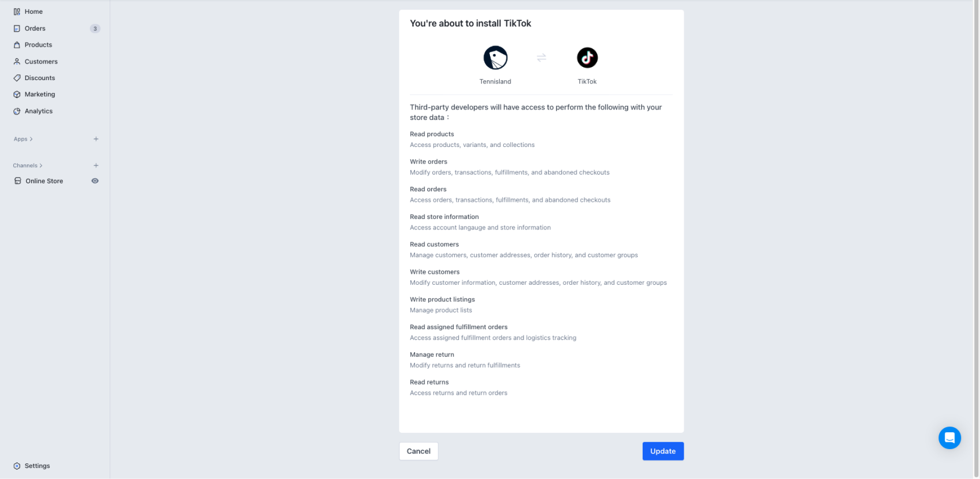Click the Settings gear icon
The width and height of the screenshot is (980, 479).
17,466
